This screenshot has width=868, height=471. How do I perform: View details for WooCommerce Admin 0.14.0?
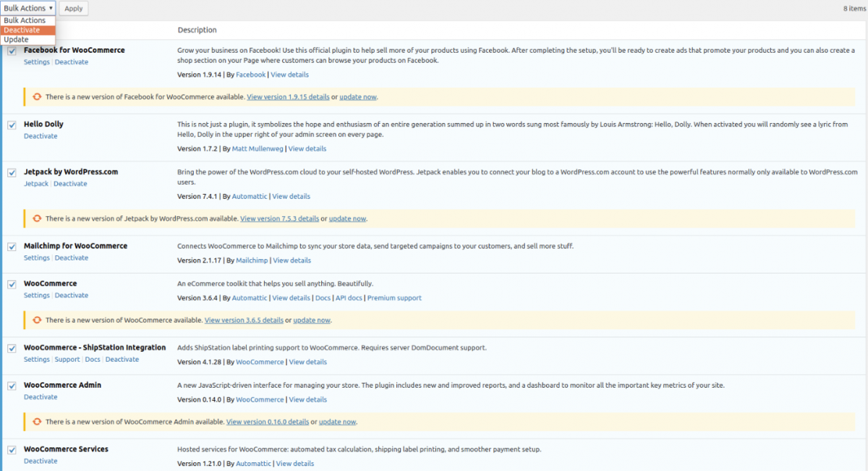(x=308, y=399)
